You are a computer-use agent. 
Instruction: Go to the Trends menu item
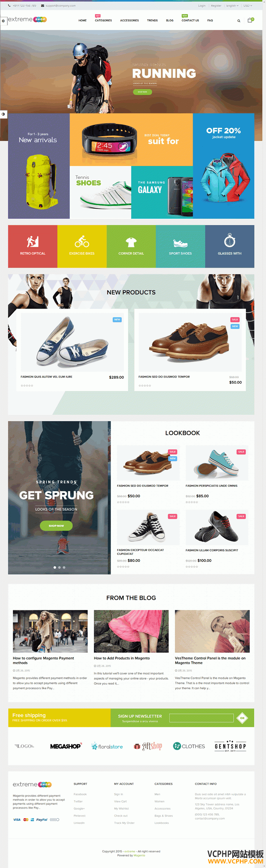pos(152,21)
